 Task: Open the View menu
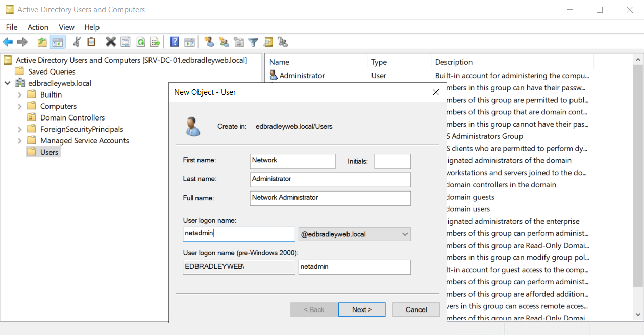(x=66, y=27)
